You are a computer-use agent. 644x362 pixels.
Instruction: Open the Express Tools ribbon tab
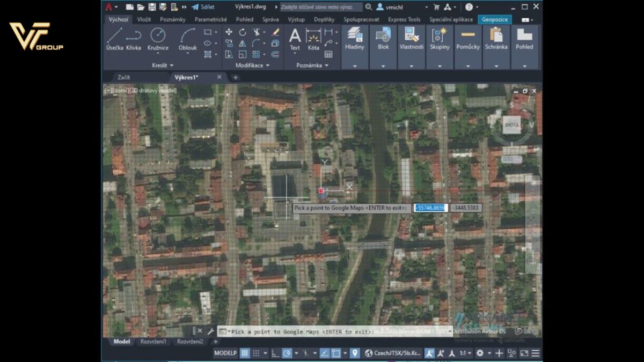(404, 19)
